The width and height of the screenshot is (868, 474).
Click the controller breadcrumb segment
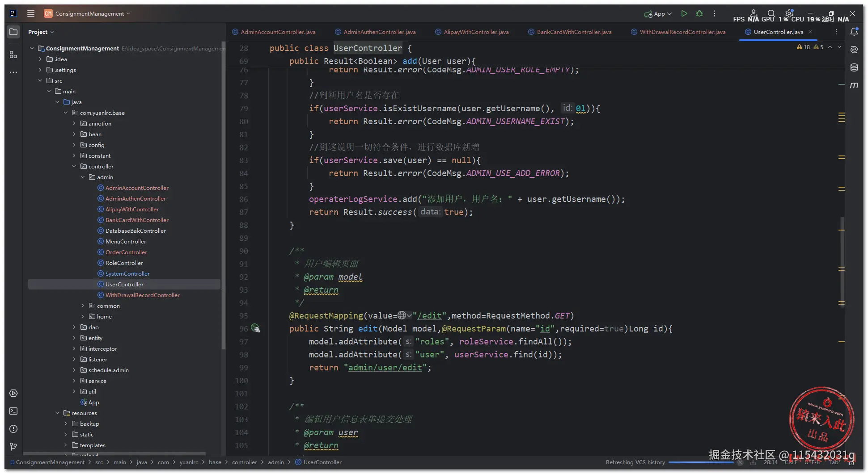click(244, 462)
